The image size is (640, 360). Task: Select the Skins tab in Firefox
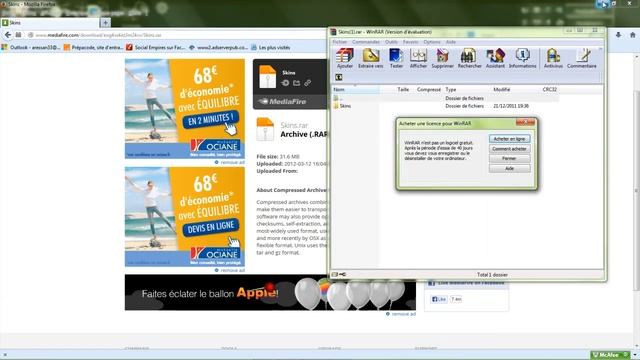point(50,23)
